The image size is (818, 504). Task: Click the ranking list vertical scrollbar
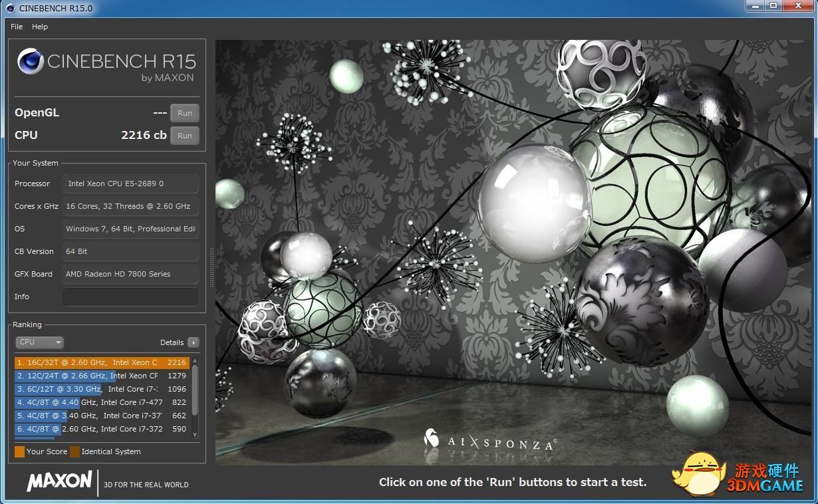click(x=195, y=398)
